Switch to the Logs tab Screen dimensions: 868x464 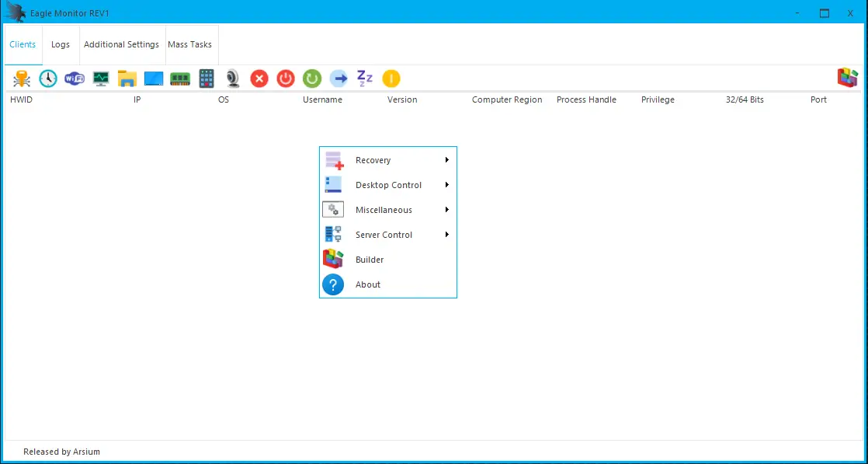[x=61, y=45]
